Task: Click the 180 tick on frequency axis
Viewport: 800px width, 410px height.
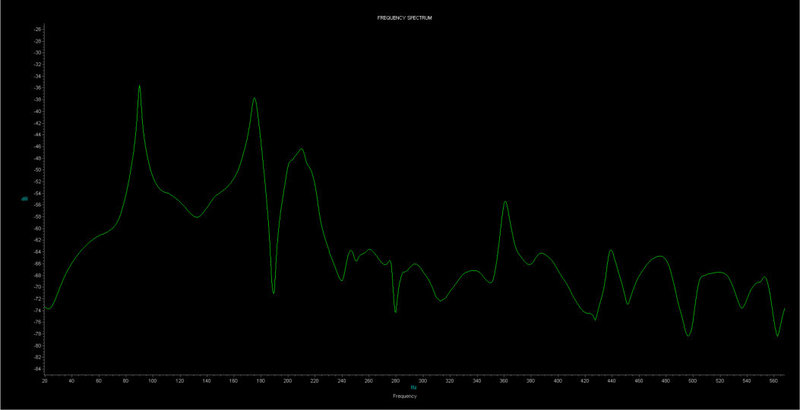Action: (261, 381)
